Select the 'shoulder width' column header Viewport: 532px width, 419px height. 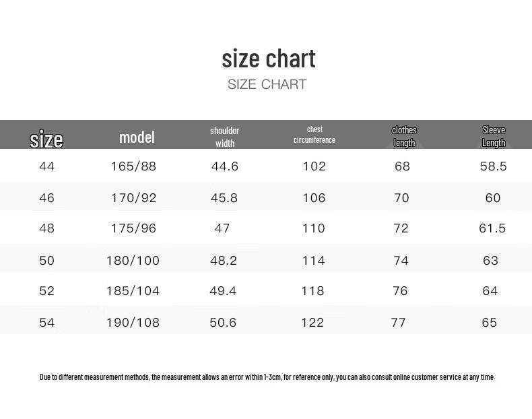point(224,136)
